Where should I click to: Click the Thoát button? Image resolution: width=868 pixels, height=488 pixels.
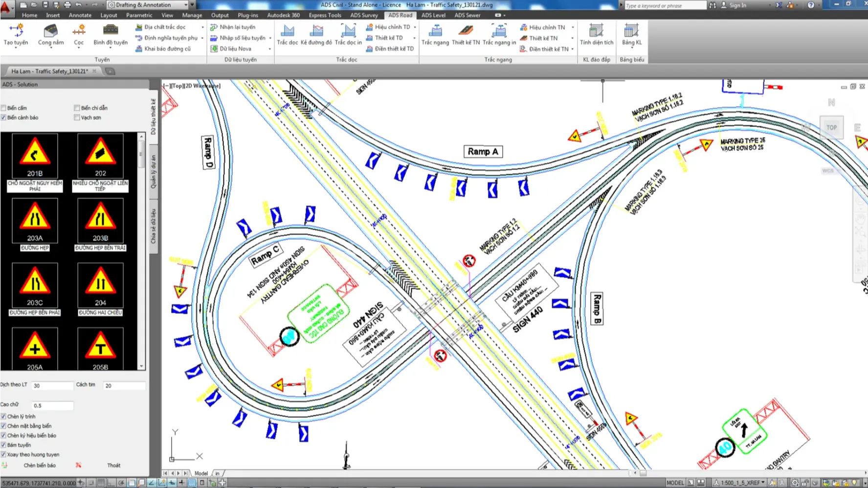[114, 466]
